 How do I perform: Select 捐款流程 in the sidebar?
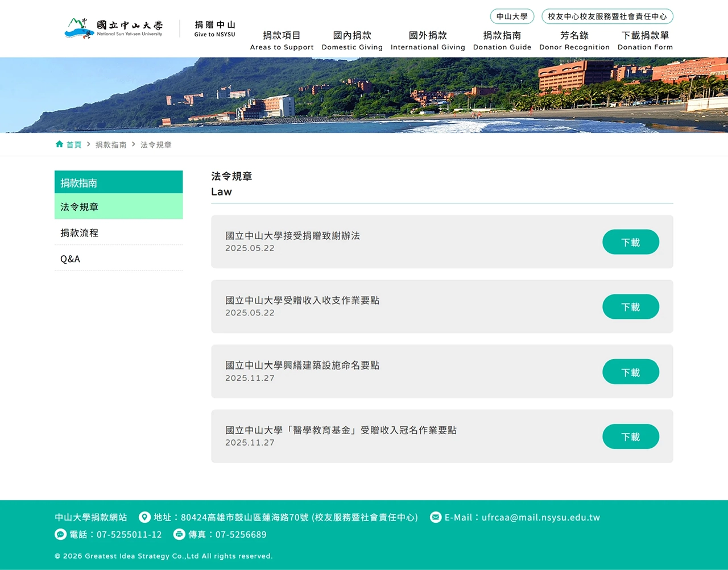tap(118, 232)
